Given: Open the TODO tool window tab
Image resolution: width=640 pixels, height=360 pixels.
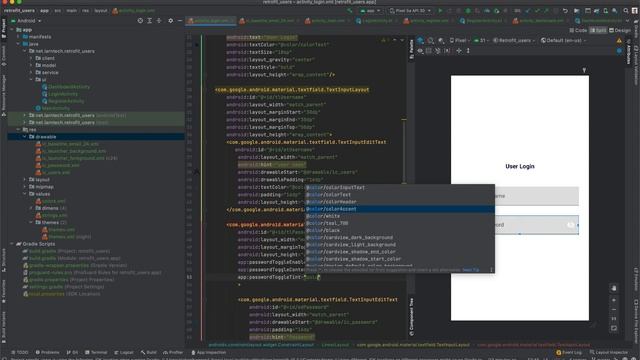Looking at the screenshot, I should click(x=20, y=352).
